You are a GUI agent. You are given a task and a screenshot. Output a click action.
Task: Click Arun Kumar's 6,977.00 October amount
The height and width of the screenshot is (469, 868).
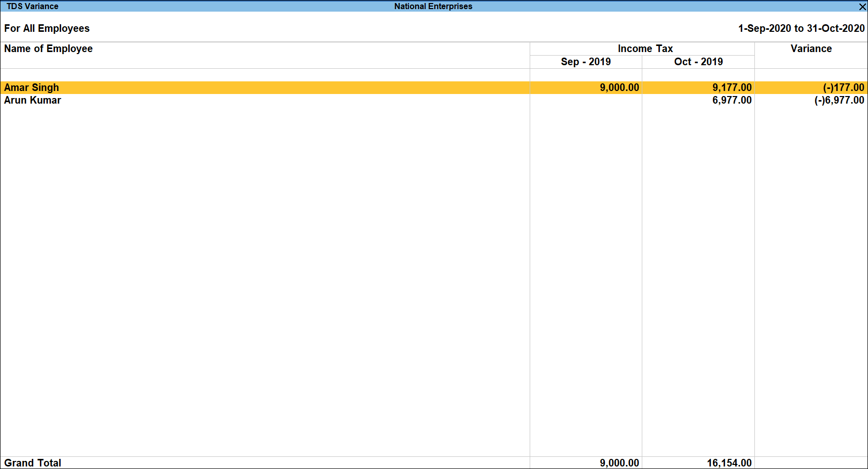tap(731, 100)
